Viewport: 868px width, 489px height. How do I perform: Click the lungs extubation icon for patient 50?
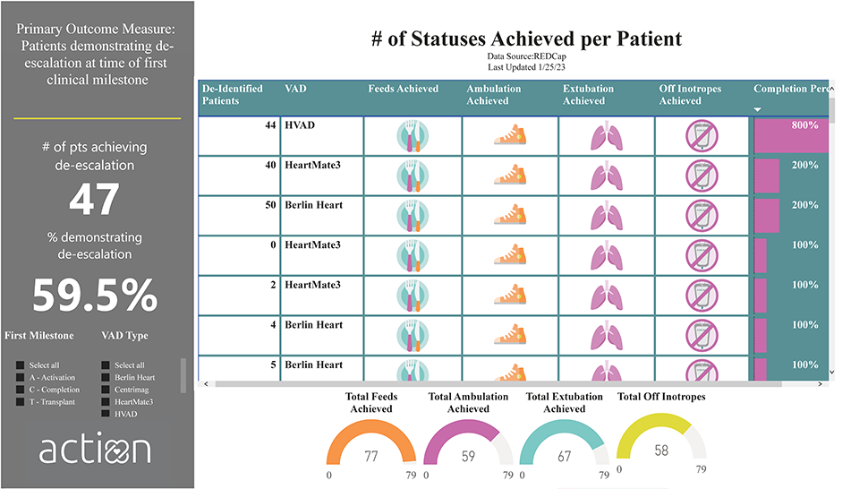(606, 216)
